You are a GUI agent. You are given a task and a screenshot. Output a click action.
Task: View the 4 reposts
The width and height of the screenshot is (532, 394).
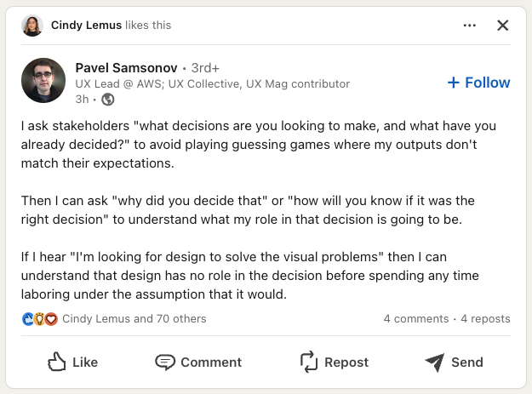click(485, 319)
